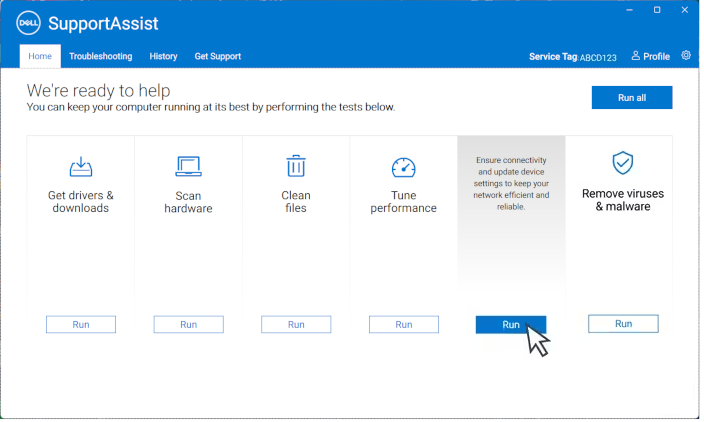Select the Tune performance gauge icon

click(x=403, y=167)
